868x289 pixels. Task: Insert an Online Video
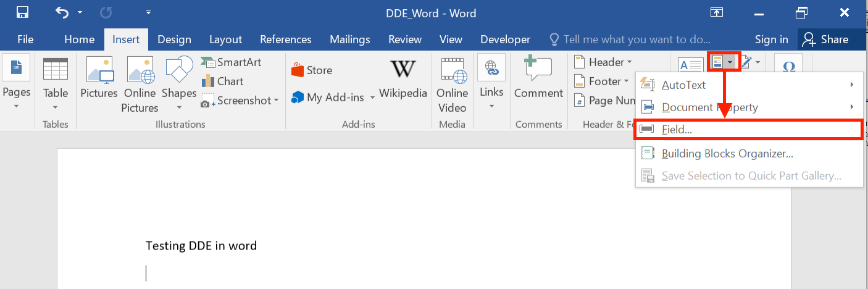click(x=452, y=83)
